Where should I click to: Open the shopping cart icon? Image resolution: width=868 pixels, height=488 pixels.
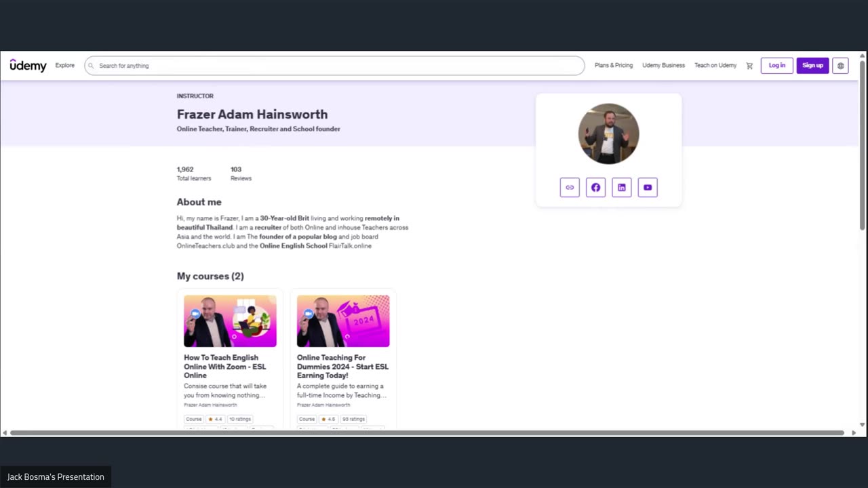point(749,66)
